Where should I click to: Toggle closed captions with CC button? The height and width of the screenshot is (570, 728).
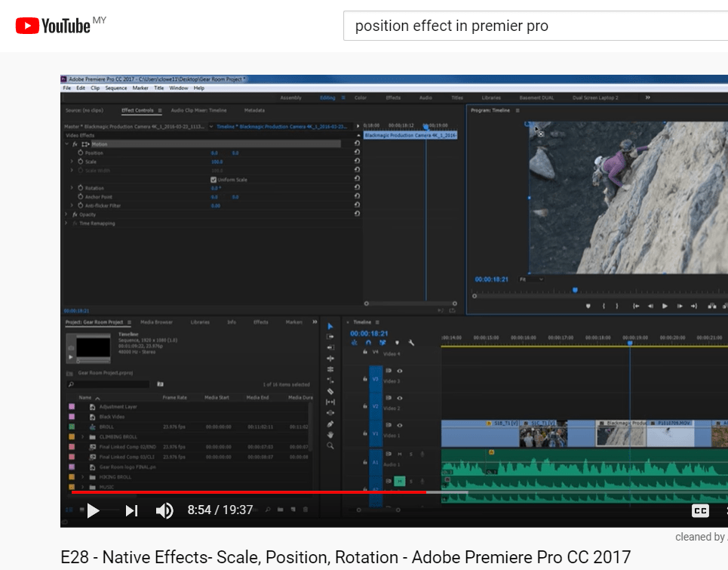point(700,510)
